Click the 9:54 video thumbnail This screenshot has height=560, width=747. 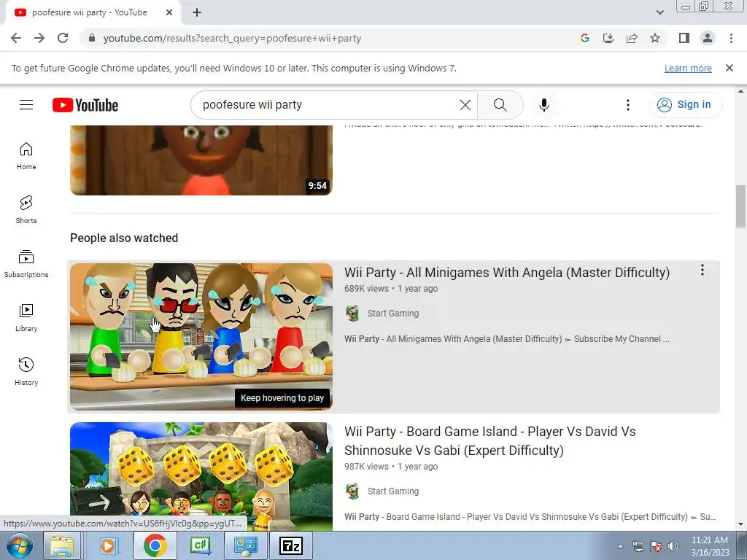[x=201, y=160]
